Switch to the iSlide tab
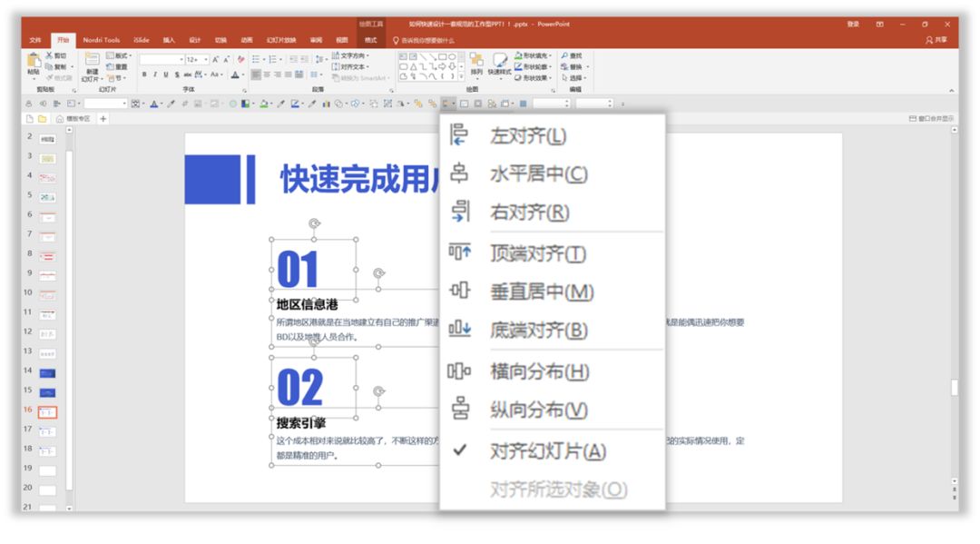Screen dimensions: 980x544 [142, 40]
